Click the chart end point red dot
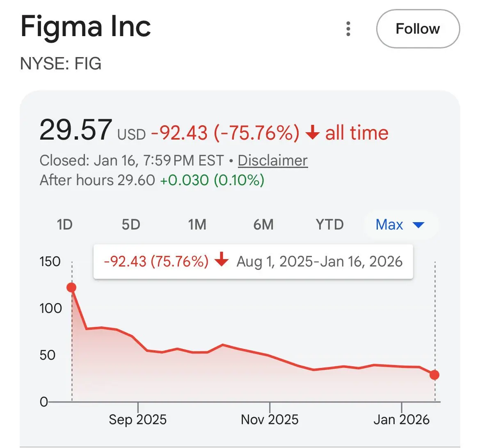The image size is (480, 448). [x=434, y=375]
